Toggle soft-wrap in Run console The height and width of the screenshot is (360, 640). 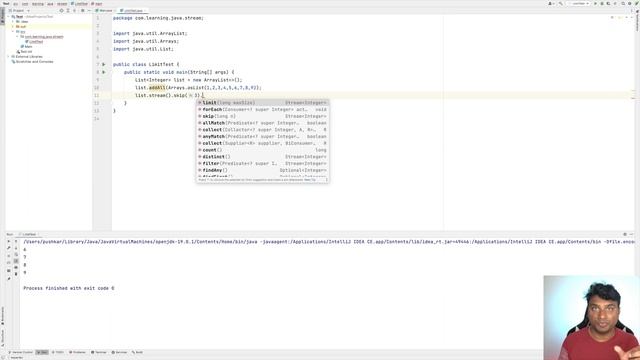[x=16, y=254]
